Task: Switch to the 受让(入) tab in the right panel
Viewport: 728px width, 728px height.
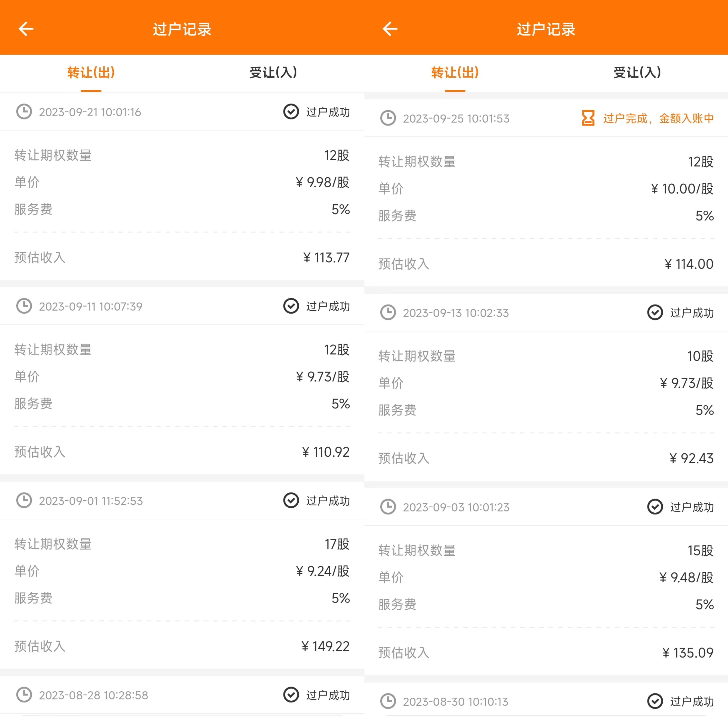Action: click(x=637, y=72)
